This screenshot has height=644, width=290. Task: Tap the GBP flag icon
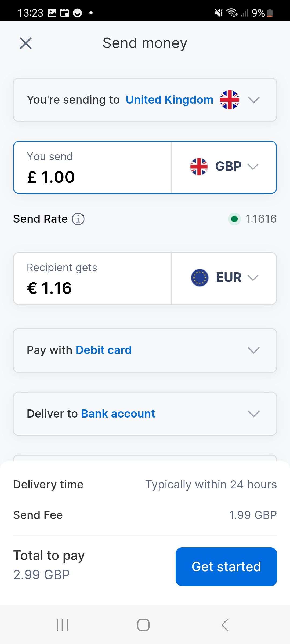(x=199, y=167)
